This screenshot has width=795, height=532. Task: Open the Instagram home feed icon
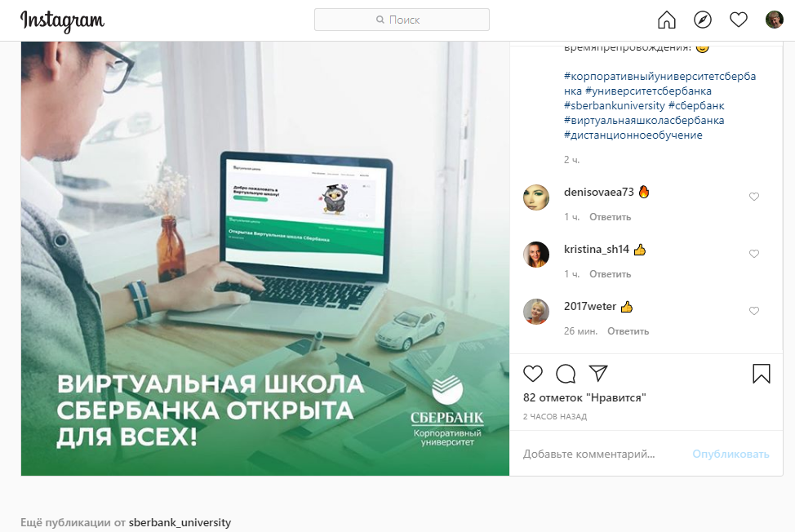666,20
